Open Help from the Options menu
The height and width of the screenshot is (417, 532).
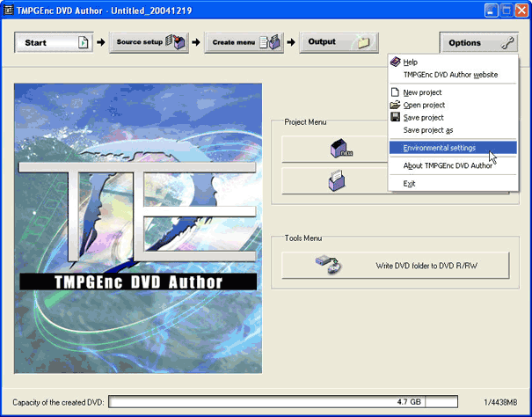(411, 62)
